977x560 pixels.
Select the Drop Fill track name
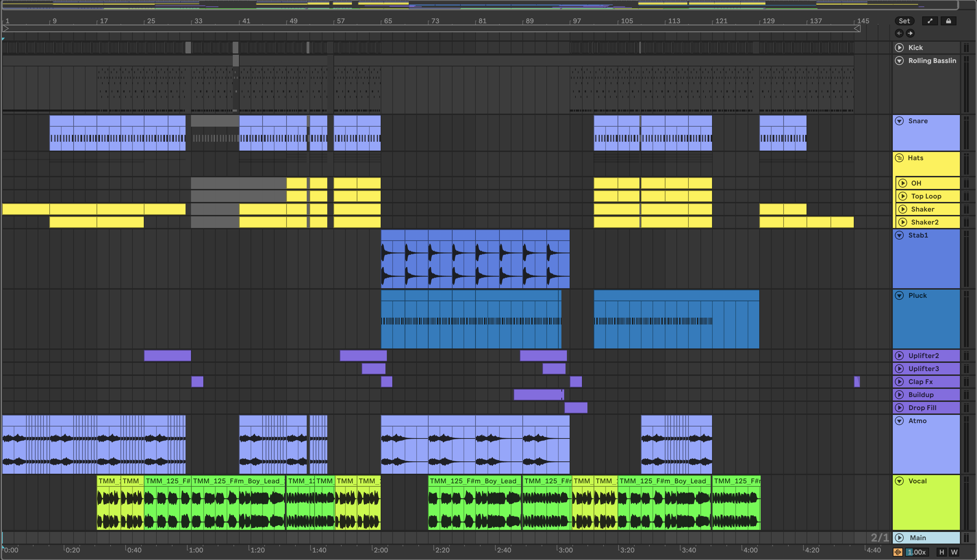point(922,408)
